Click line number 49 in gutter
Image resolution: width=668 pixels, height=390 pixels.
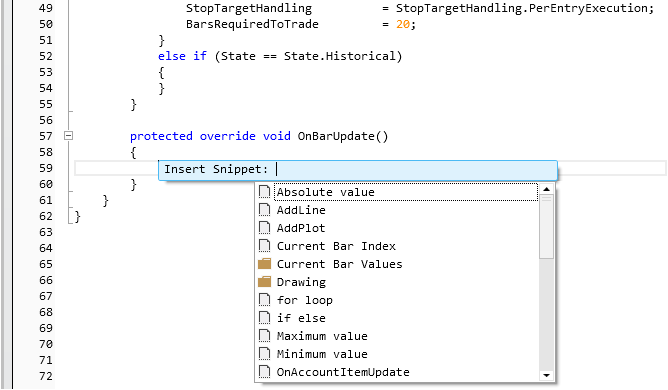(46, 8)
